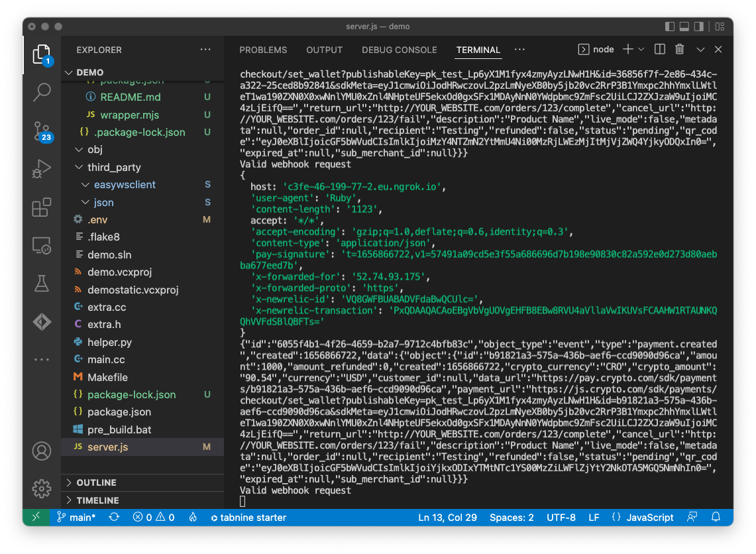The width and height of the screenshot is (756, 554).
Task: Open the Testing flask icon view
Action: [42, 284]
